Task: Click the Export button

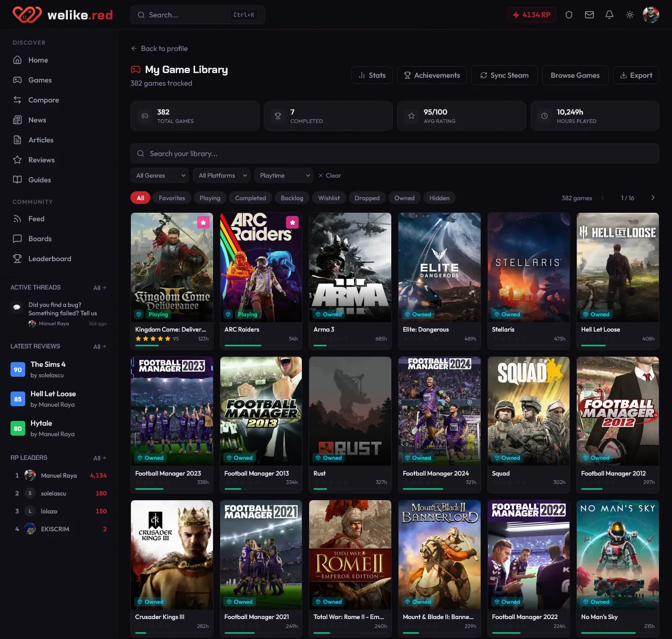Action: click(636, 75)
